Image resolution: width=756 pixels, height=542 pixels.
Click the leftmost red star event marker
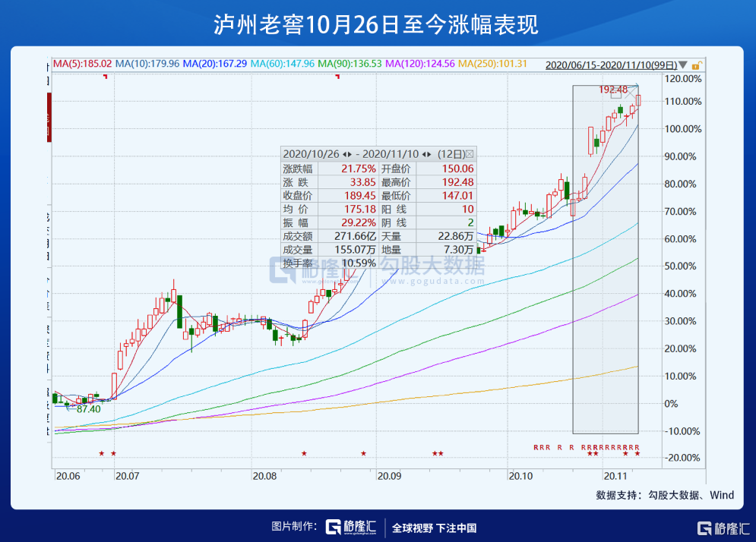tap(101, 454)
